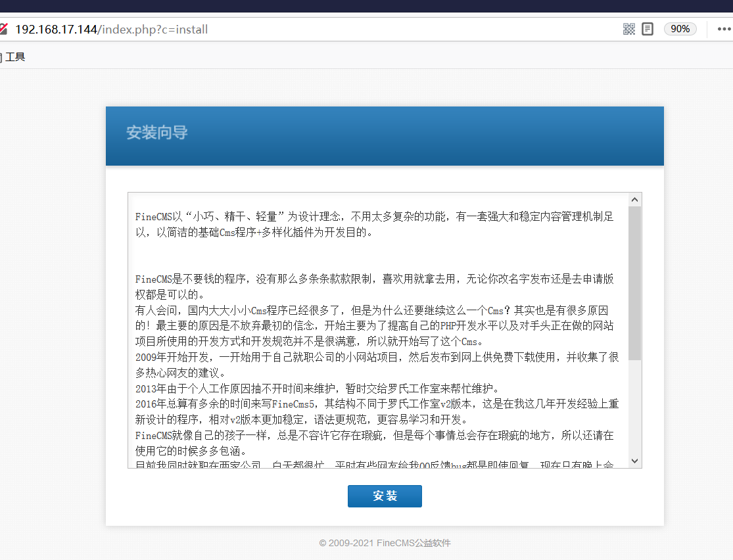Click the line starting 有人会问，国内大大小小Cms
This screenshot has height=560, width=733.
(374, 326)
